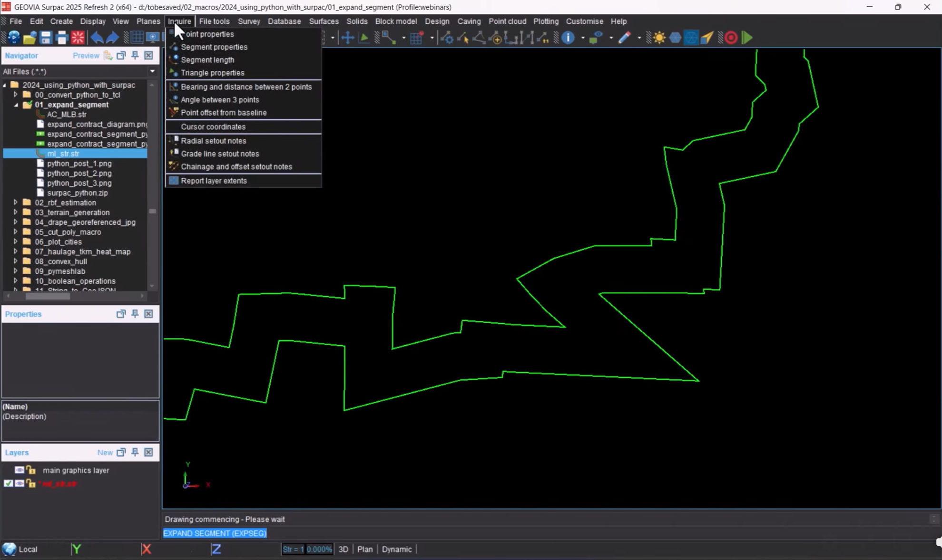Click the pencil edit tool icon
This screenshot has width=942, height=560.
click(x=624, y=38)
